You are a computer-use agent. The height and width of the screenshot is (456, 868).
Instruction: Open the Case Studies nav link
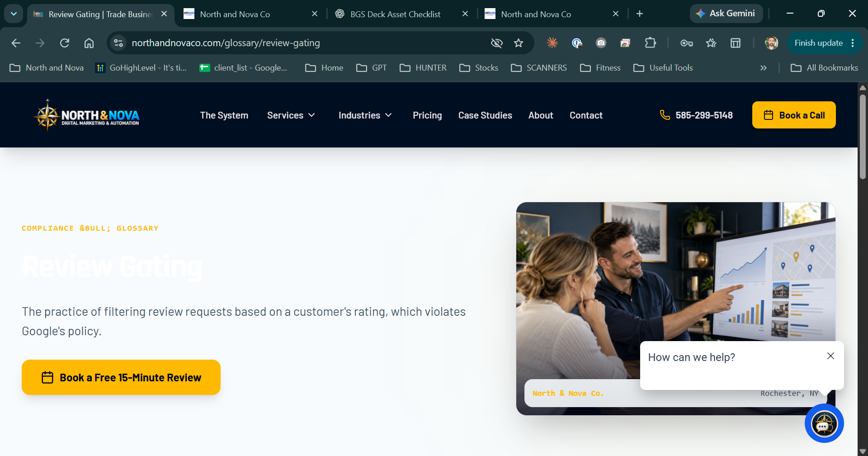click(x=485, y=115)
